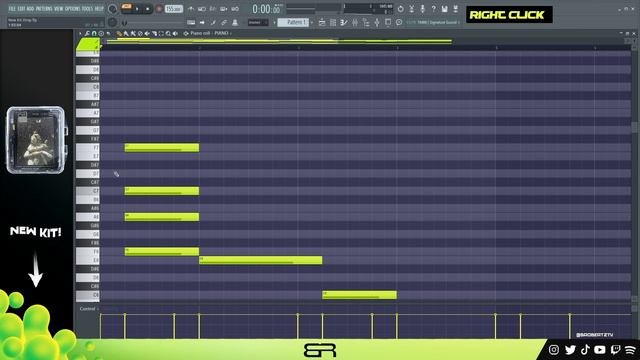Toggle wait-for-input recording icon

(x=202, y=9)
